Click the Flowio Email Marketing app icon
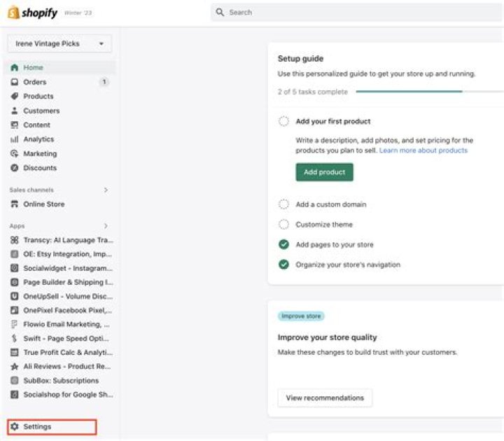Viewport: 504px width, 441px height. point(15,324)
